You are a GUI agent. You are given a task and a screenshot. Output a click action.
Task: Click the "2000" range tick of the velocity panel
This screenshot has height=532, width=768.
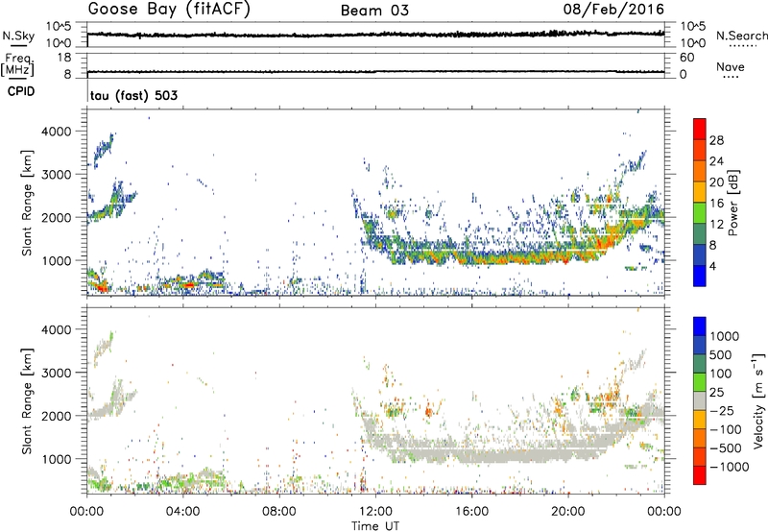click(57, 416)
